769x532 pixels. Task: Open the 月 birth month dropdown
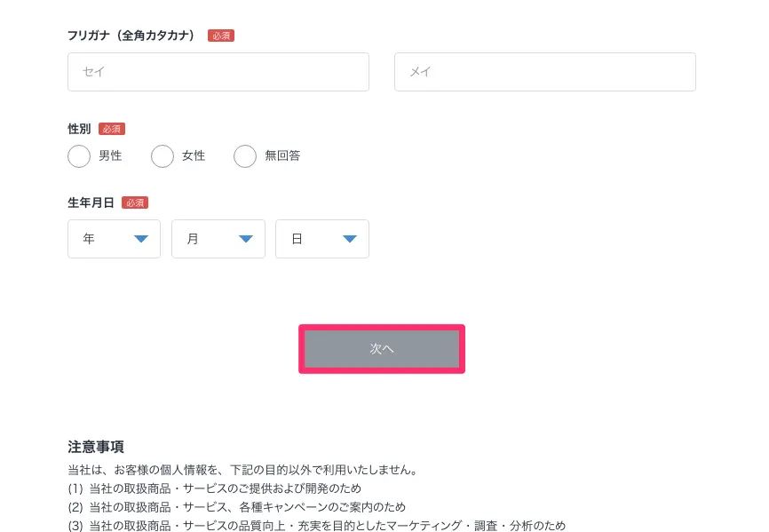(x=218, y=239)
